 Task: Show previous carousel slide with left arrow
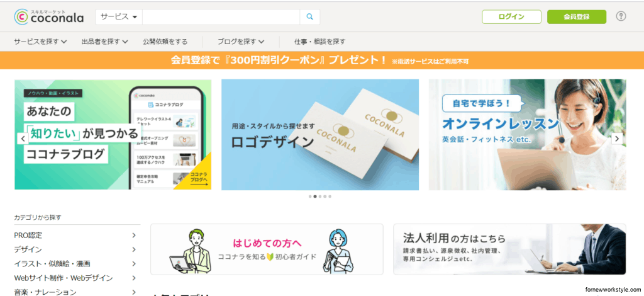pyautogui.click(x=23, y=139)
